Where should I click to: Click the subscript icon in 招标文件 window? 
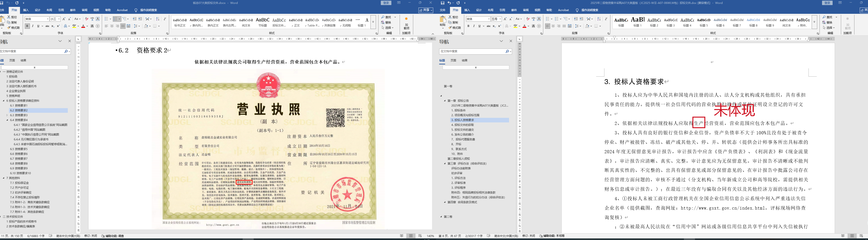494,26
